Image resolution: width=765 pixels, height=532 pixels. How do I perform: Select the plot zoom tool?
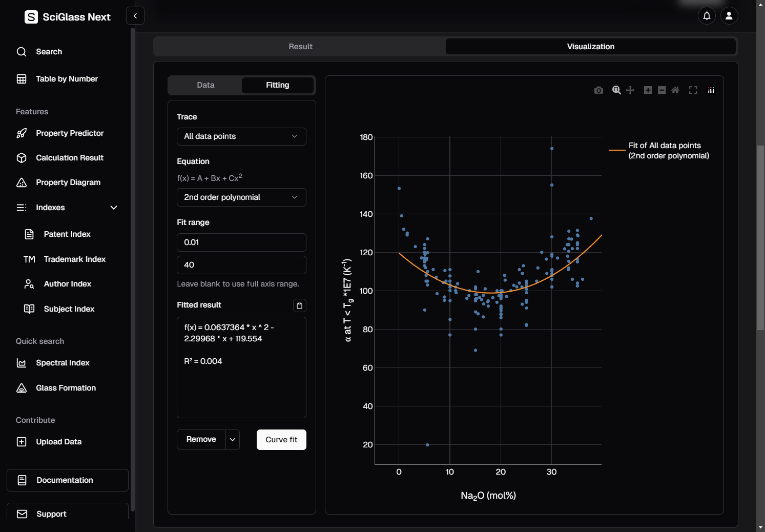click(x=616, y=90)
